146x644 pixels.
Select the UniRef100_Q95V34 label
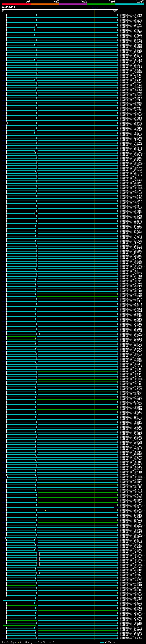[131, 331]
